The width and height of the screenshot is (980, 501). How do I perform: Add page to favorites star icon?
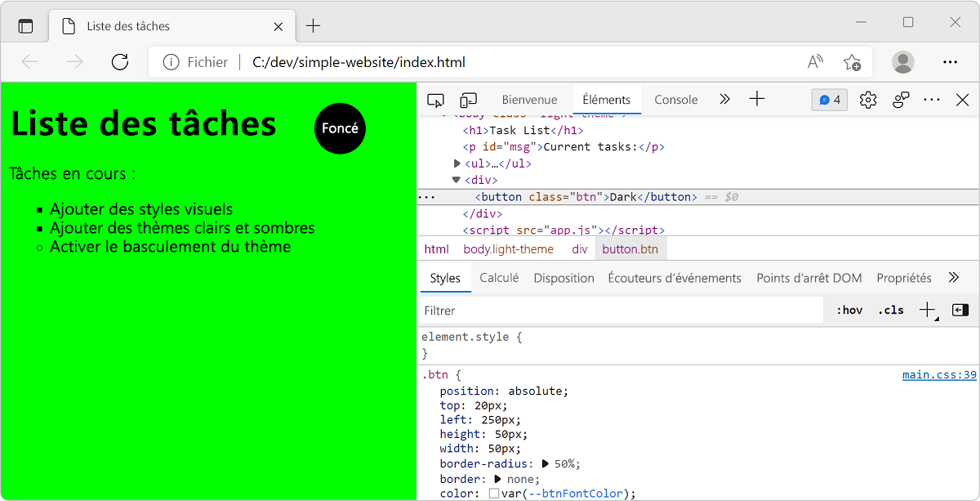tap(852, 62)
